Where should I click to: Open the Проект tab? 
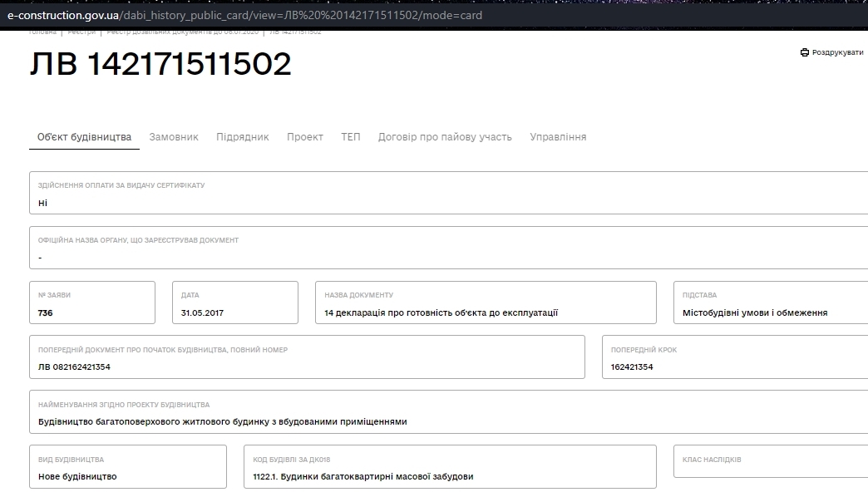pyautogui.click(x=305, y=136)
